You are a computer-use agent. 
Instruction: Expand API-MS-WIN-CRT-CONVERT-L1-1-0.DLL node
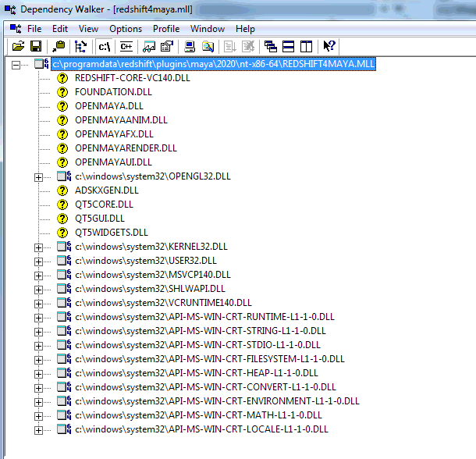38,388
